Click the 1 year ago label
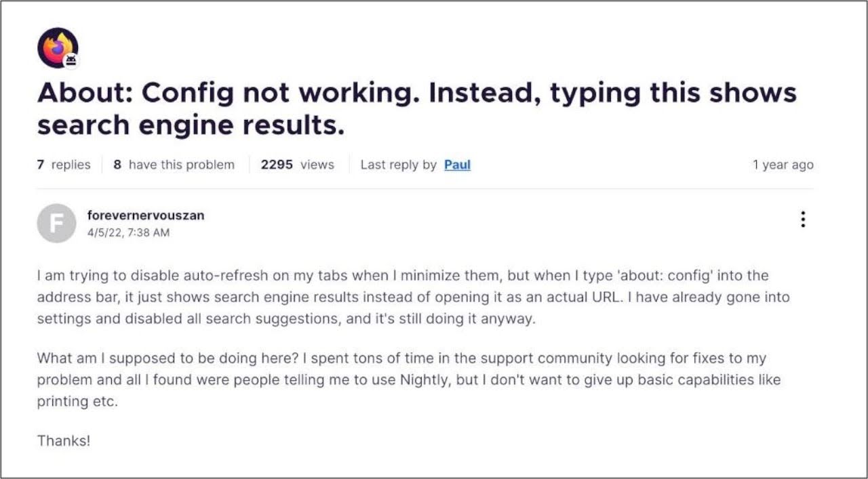This screenshot has height=479, width=868. click(783, 165)
